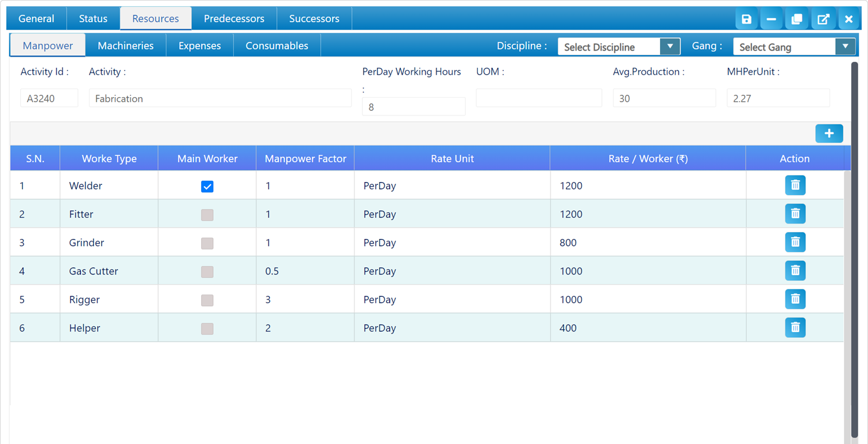Click the Activity field Fabrication
The image size is (868, 444).
[x=220, y=98]
